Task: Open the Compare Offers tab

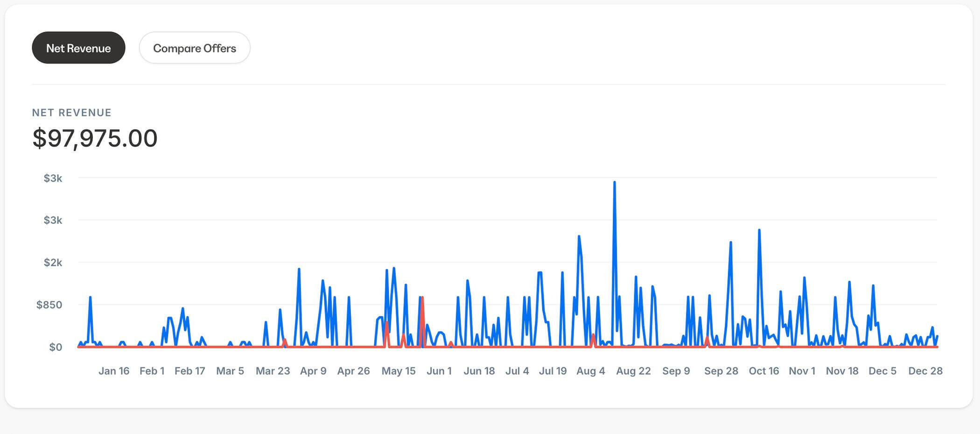Action: pos(194,48)
